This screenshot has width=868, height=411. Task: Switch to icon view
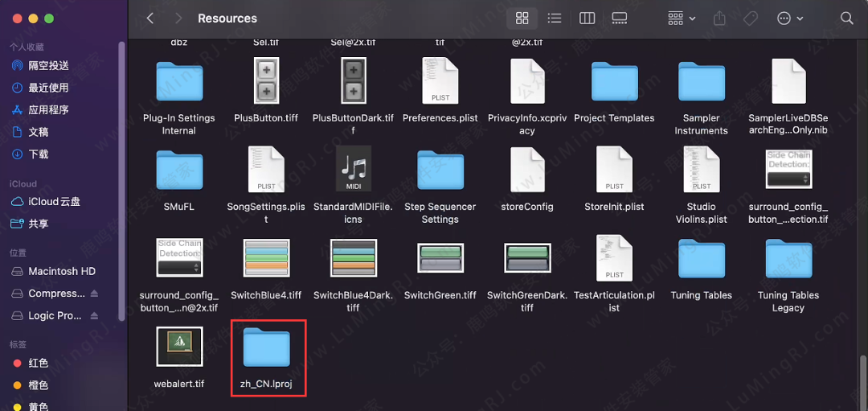(522, 18)
